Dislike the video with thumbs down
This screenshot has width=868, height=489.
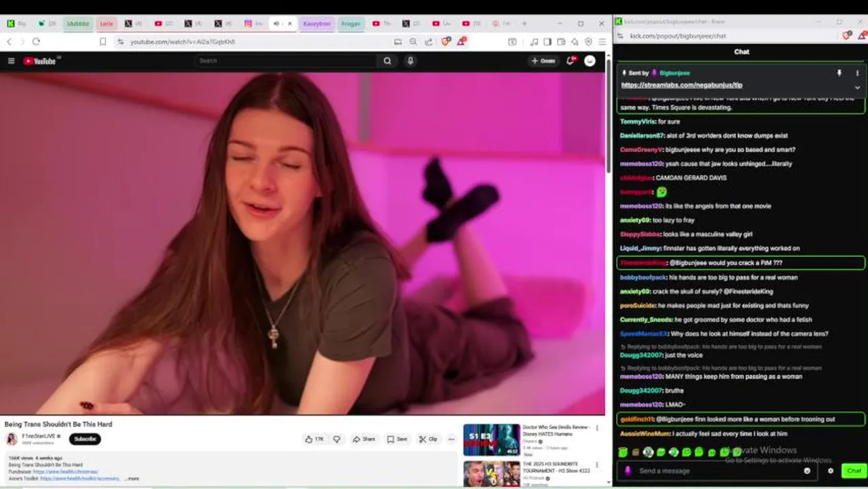pyautogui.click(x=337, y=439)
